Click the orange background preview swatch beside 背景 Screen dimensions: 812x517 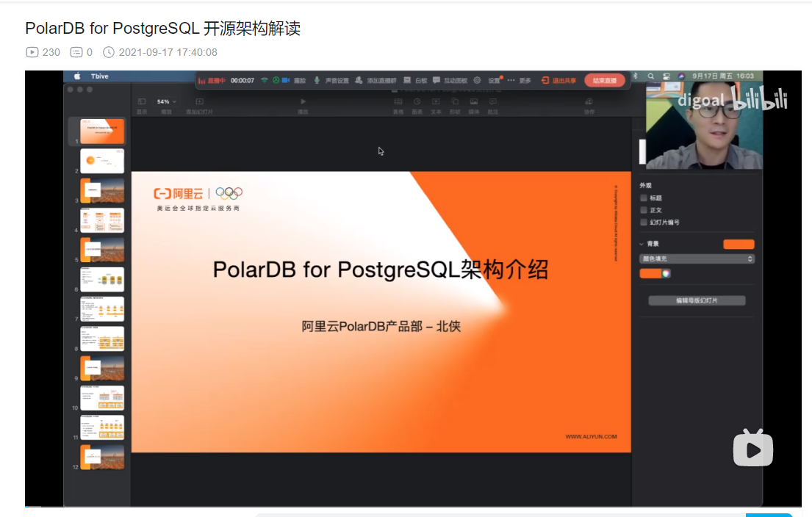point(739,245)
